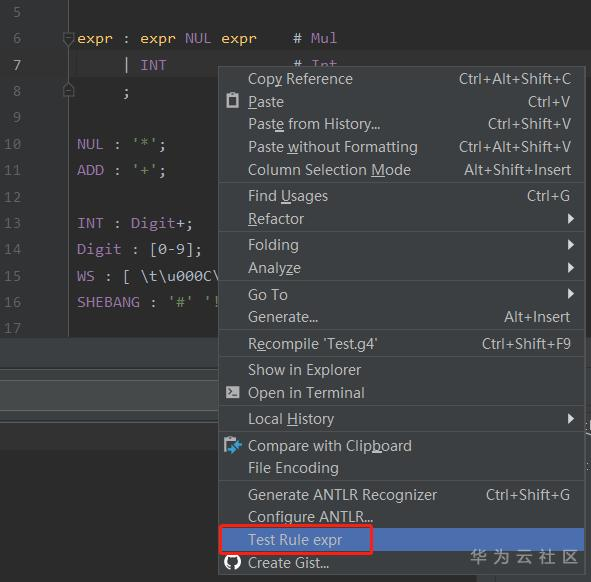Click the GitHub Create Gist icon
Viewport: 591px width, 582px height.
tap(233, 562)
